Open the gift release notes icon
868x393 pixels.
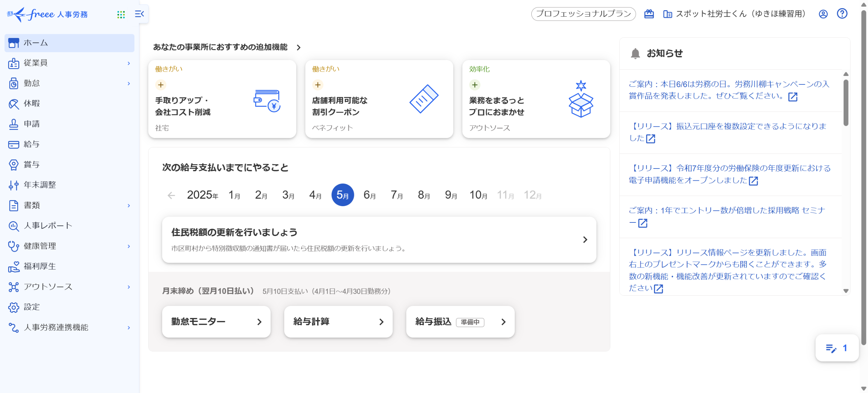tap(649, 14)
